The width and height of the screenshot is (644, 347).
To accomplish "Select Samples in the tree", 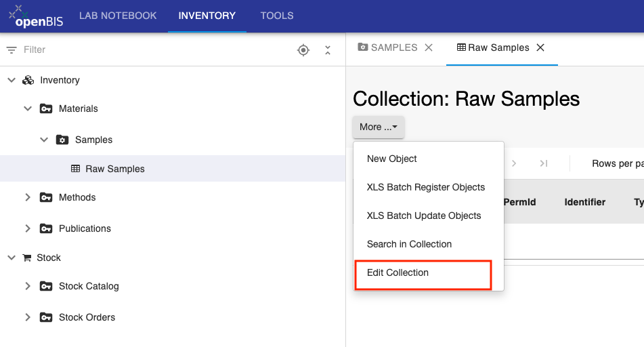I will pos(93,140).
